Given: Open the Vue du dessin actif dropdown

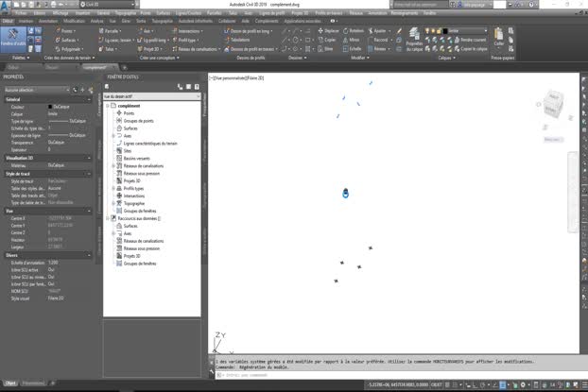Looking at the screenshot, I should 152,96.
